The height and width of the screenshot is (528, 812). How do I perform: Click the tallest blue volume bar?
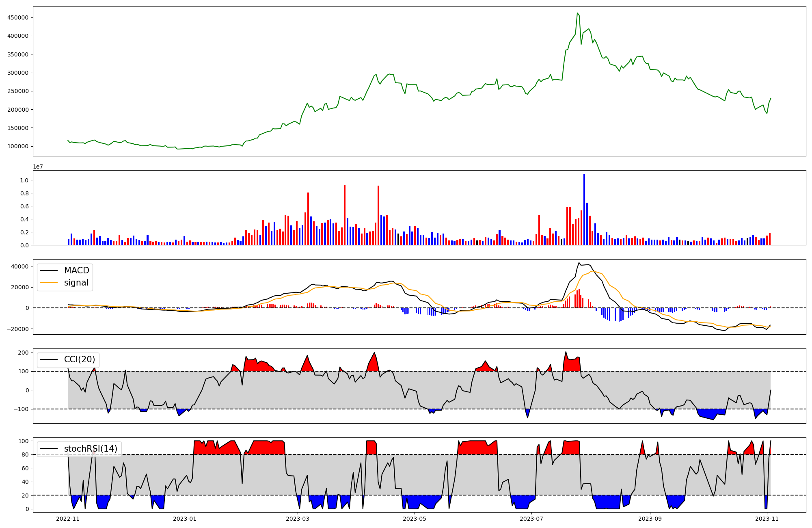(584, 209)
